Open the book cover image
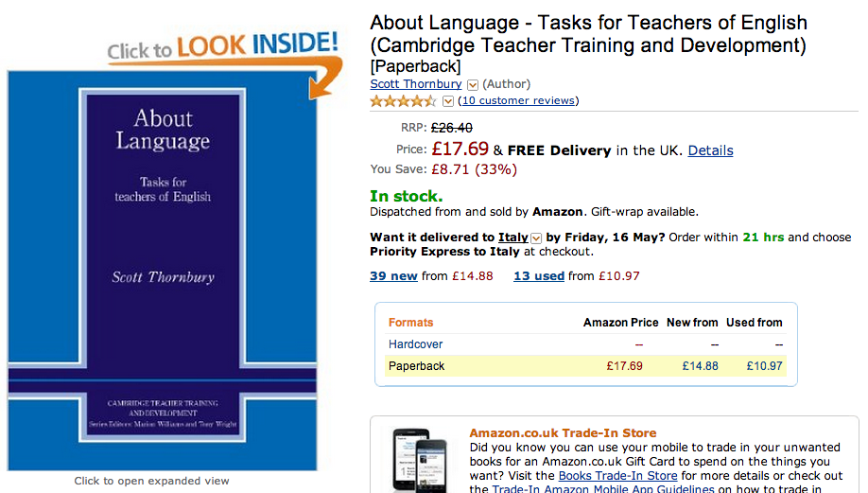This screenshot has width=868, height=493. pos(163,270)
